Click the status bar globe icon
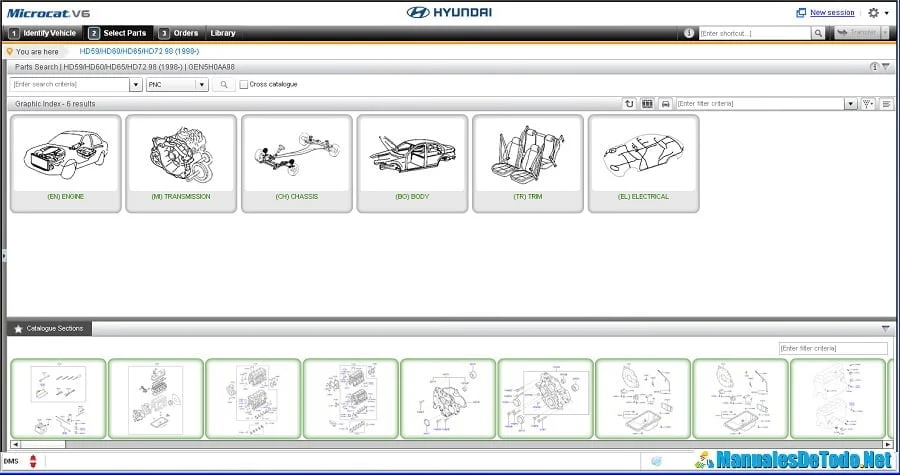The image size is (900, 475). (657, 461)
